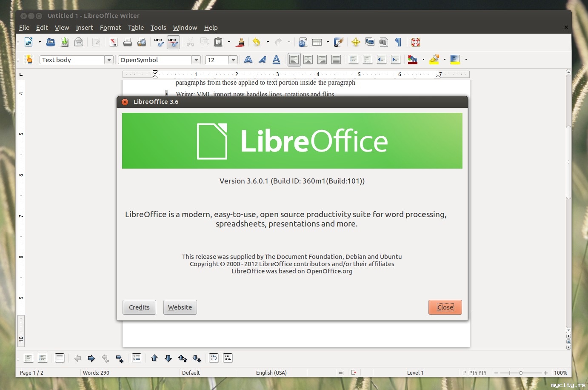588x390 pixels.
Task: Center the paragraph text
Action: (308, 60)
